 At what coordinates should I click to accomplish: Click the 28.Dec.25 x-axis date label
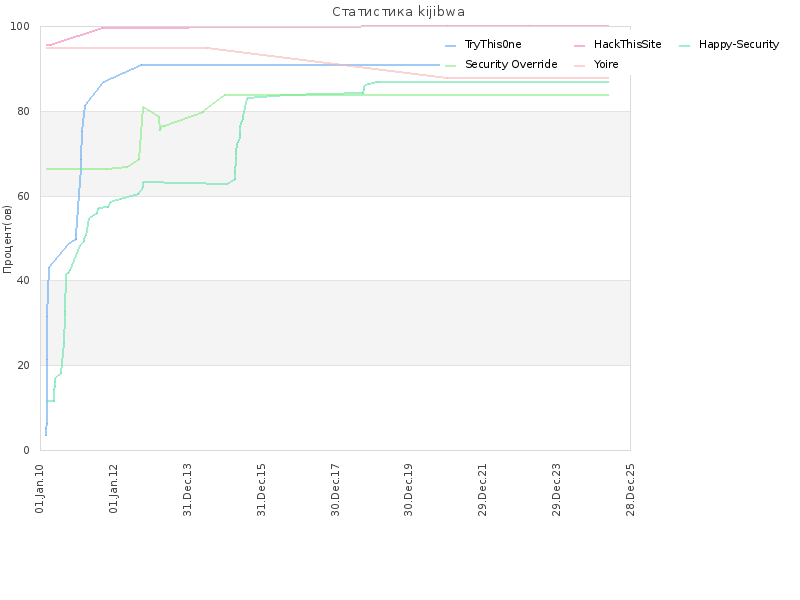coord(630,490)
